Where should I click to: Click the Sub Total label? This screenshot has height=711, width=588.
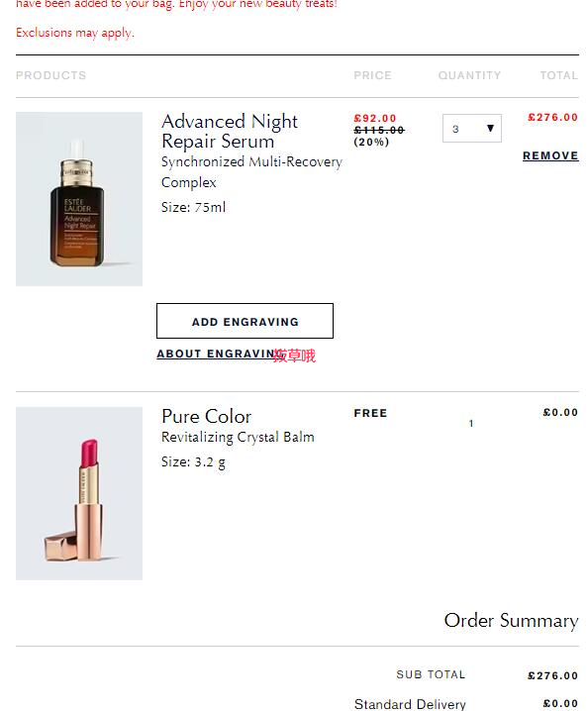coord(431,674)
